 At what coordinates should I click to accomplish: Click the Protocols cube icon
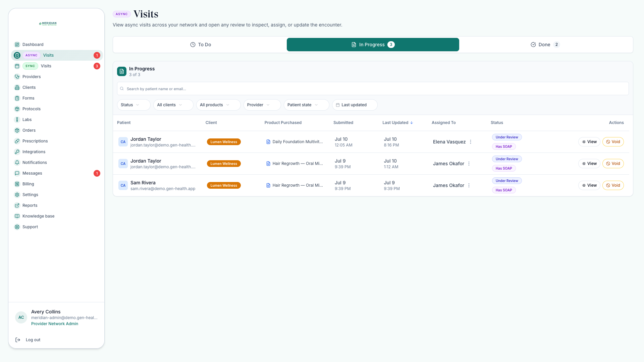(x=17, y=109)
